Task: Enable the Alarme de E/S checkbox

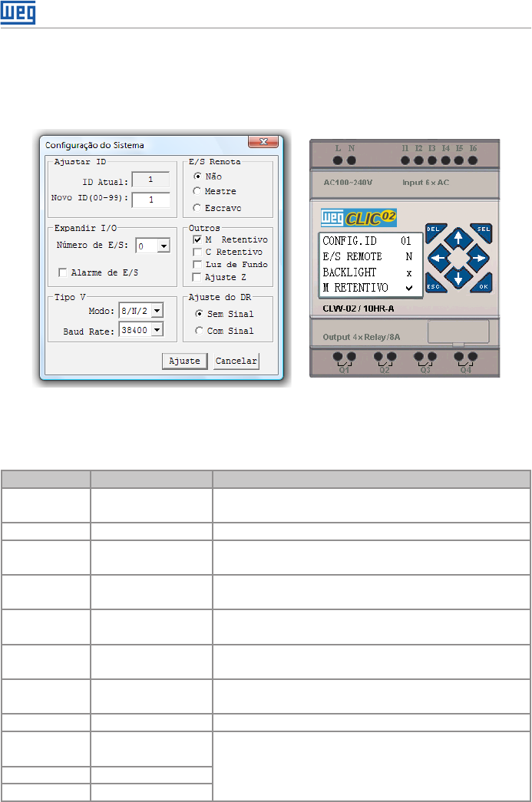Action: 63,272
